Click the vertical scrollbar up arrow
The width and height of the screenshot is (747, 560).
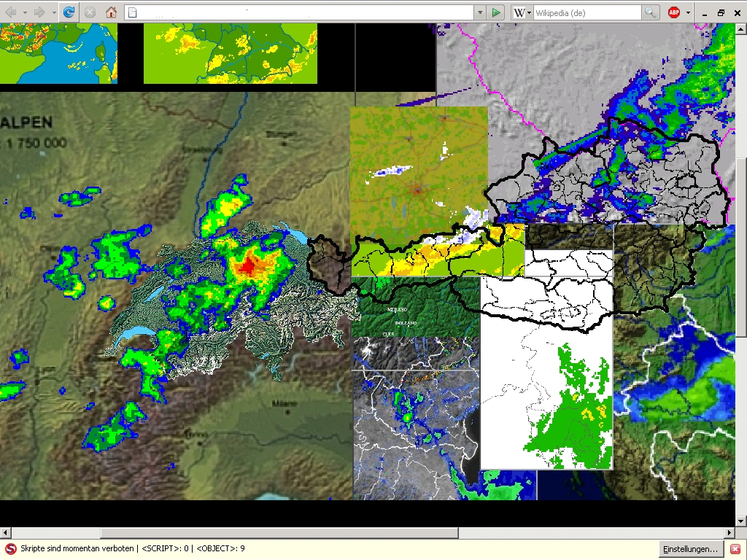[x=741, y=28]
